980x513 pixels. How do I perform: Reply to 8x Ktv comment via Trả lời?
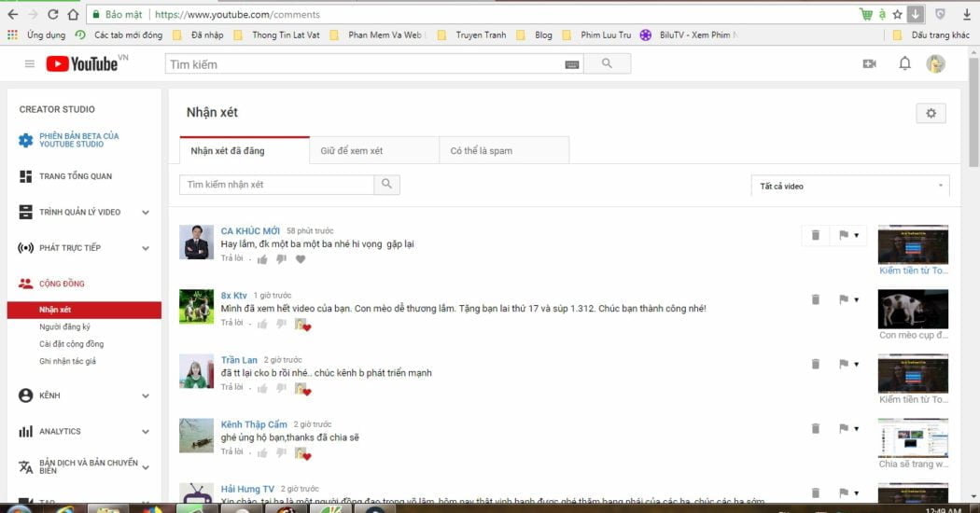[x=231, y=323]
